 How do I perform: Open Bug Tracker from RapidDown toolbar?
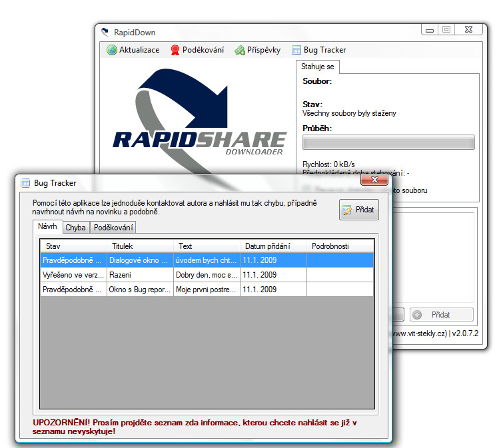[x=319, y=50]
